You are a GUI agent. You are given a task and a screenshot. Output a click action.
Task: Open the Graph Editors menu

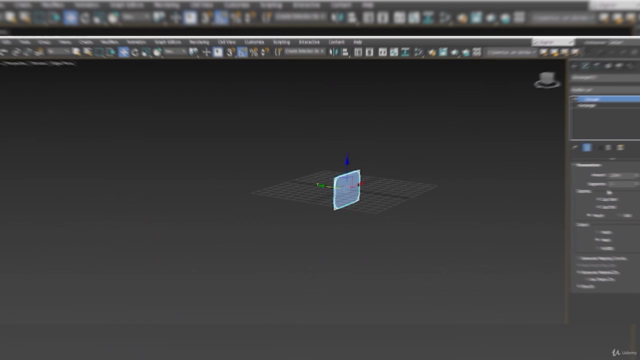point(168,42)
